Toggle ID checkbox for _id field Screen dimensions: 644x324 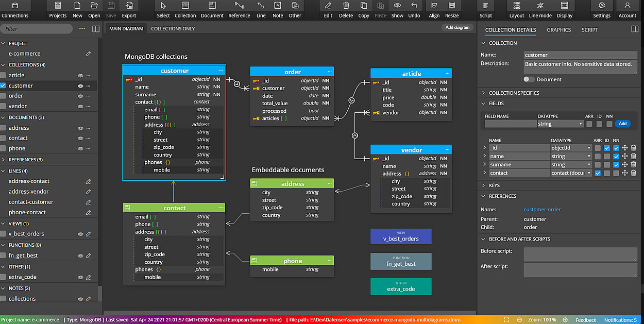607,148
